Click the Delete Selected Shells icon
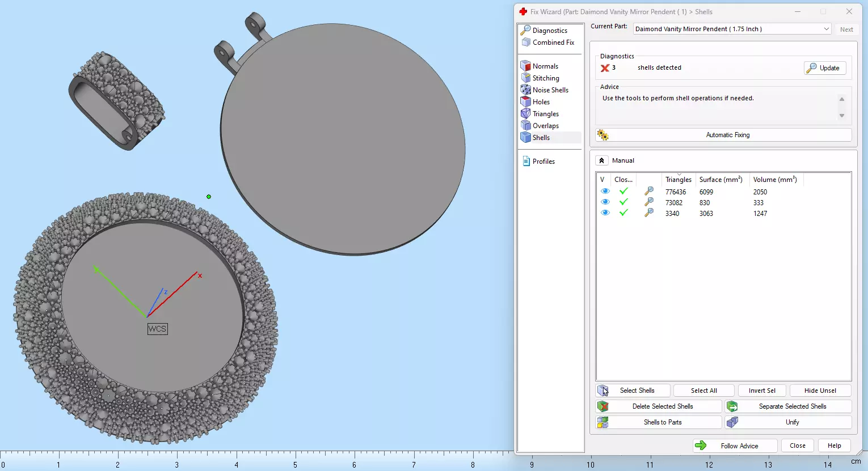This screenshot has width=868, height=471. click(x=602, y=406)
